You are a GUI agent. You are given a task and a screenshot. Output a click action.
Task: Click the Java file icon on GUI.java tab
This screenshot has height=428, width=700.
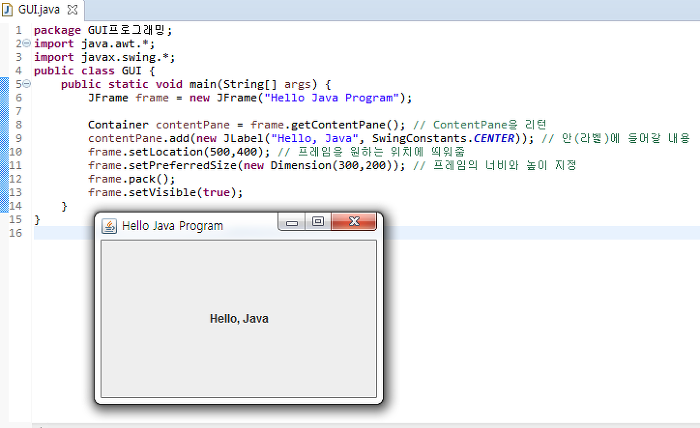(7, 10)
